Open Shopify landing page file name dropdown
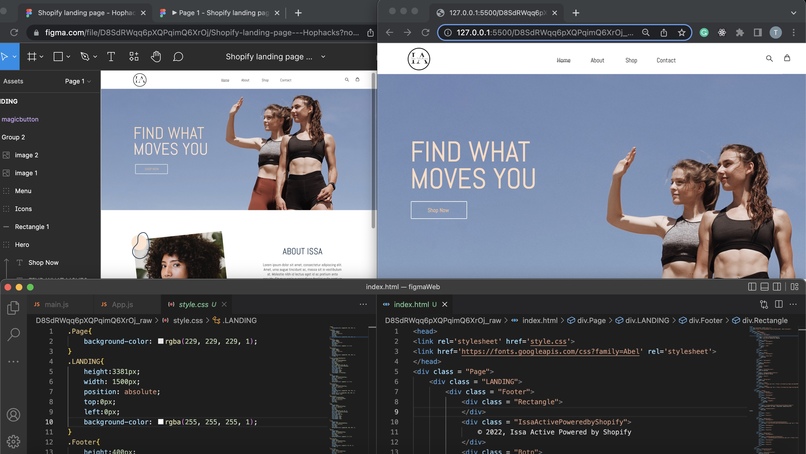 coord(323,57)
